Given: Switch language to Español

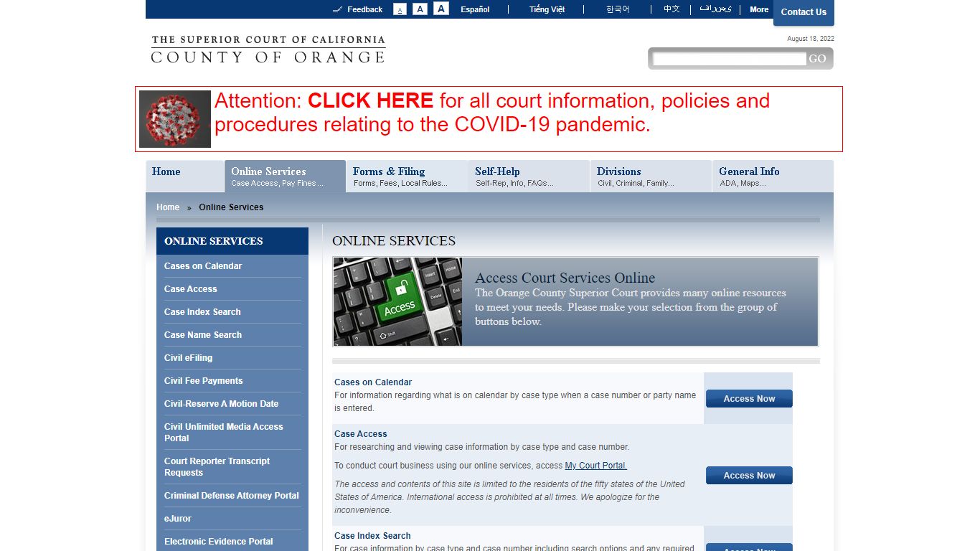Looking at the screenshot, I should [475, 9].
